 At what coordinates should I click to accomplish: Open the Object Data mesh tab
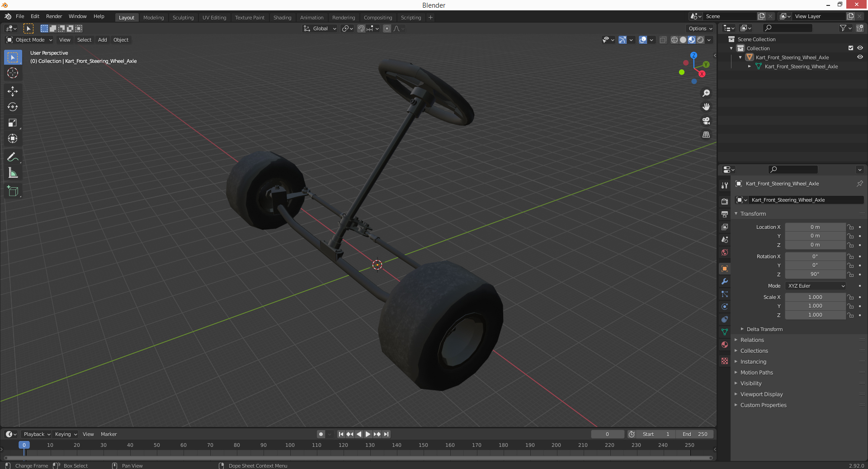click(725, 332)
